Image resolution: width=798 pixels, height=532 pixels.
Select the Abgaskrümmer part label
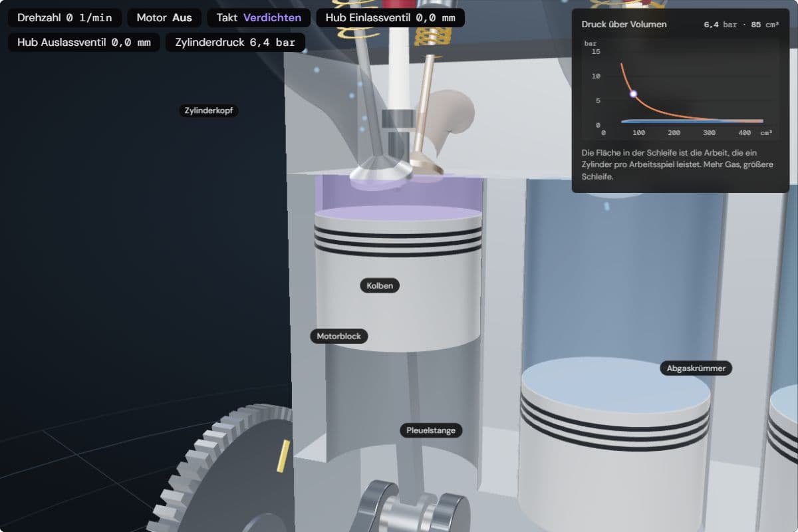[696, 368]
